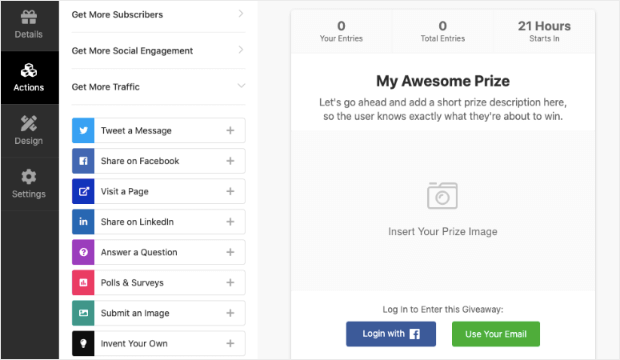Add Answer a Question using its plus sign
620x360 pixels.
230,252
